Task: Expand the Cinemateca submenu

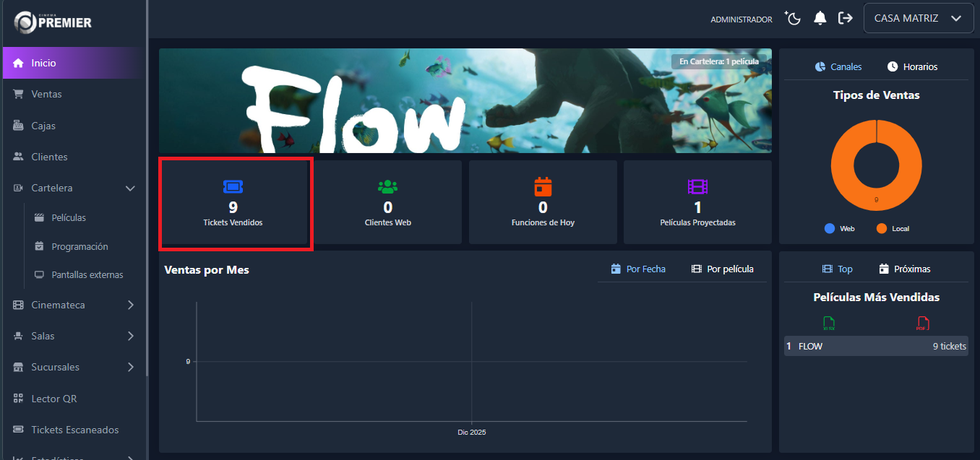Action: pyautogui.click(x=130, y=305)
